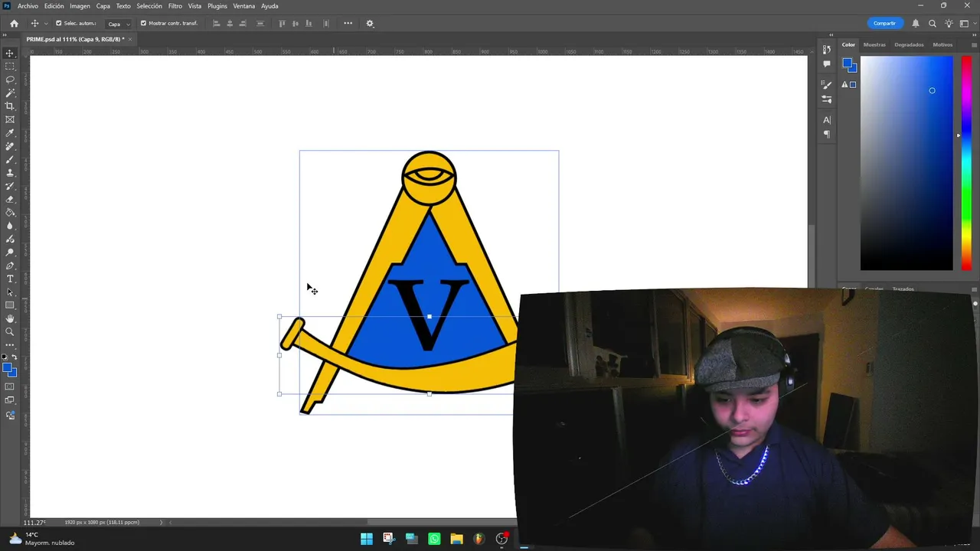Image resolution: width=980 pixels, height=551 pixels.
Task: Open the Character panel icon
Action: coord(827,120)
